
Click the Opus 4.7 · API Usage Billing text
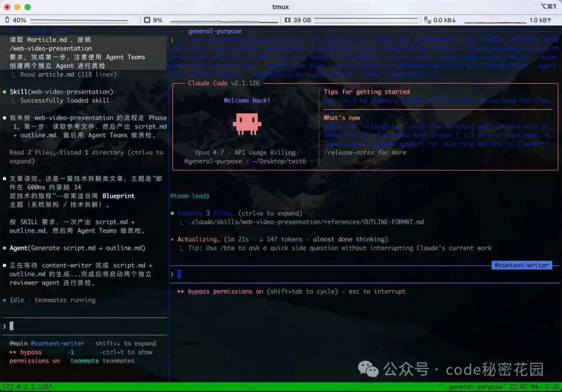coord(245,153)
